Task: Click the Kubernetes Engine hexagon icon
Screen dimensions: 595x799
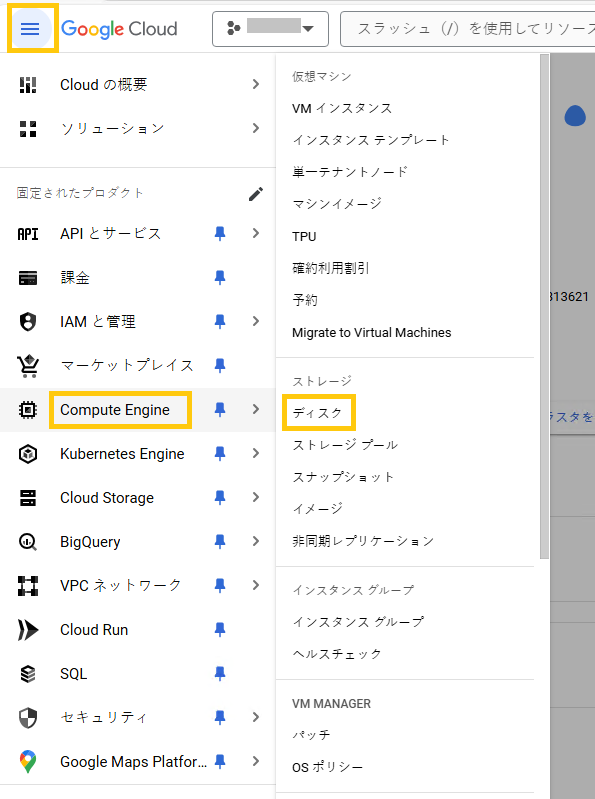Action: click(x=28, y=454)
